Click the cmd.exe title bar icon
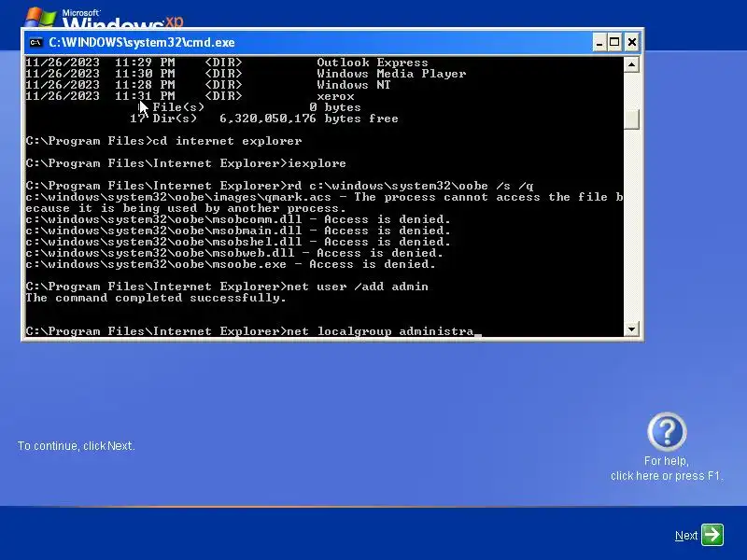The image size is (747, 560). [36, 42]
